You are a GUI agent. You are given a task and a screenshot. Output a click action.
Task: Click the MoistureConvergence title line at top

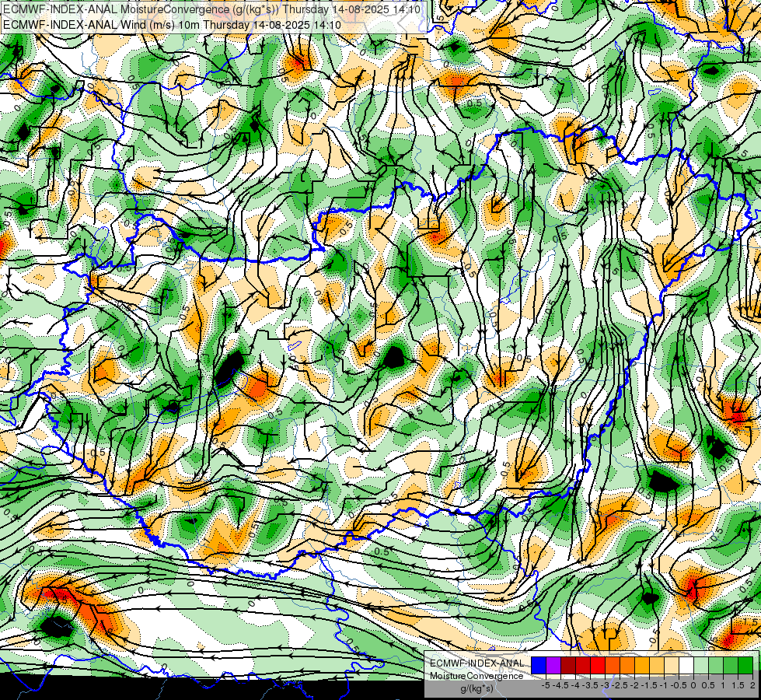click(x=211, y=9)
